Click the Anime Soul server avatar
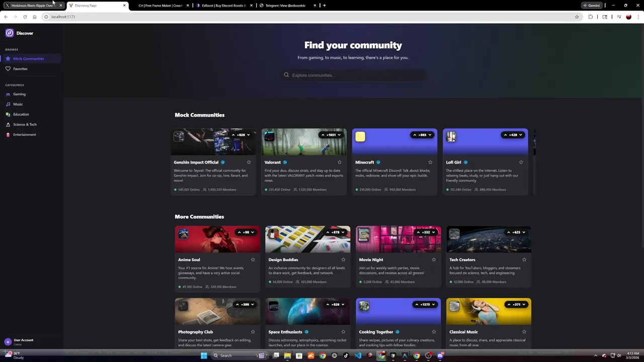 183,234
